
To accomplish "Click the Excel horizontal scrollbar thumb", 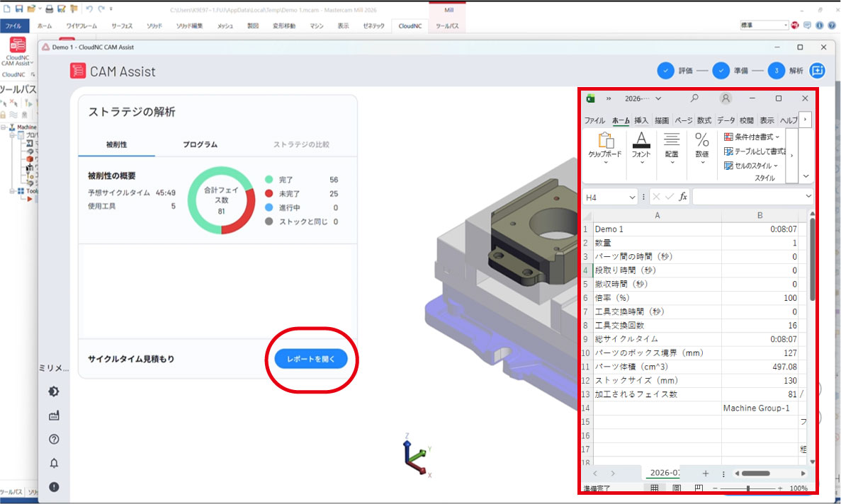I will pos(756,474).
